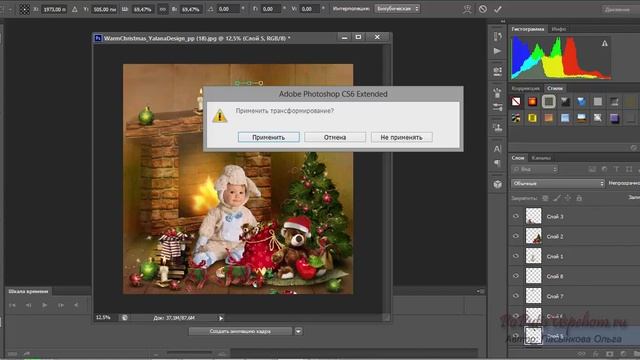
Task: Apply the blue glass style swatch
Action: (x=581, y=101)
